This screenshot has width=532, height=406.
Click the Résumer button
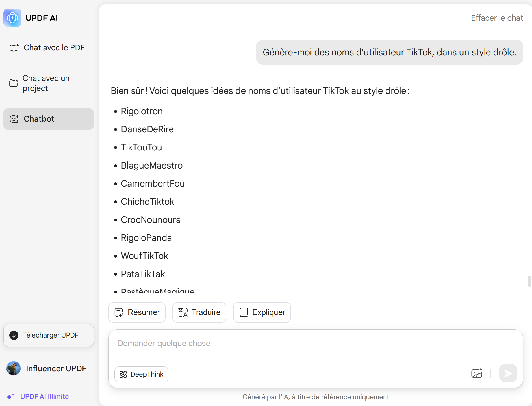pos(137,312)
